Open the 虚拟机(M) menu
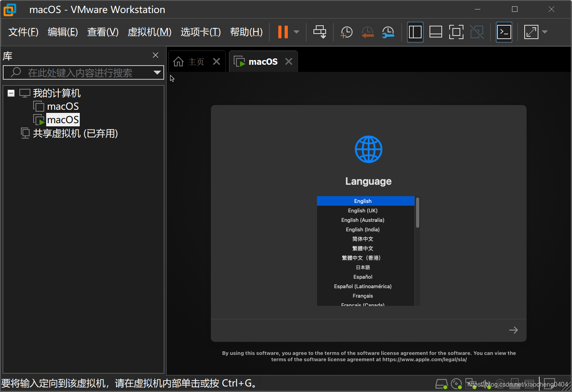Image resolution: width=572 pixels, height=392 pixels. [x=150, y=32]
